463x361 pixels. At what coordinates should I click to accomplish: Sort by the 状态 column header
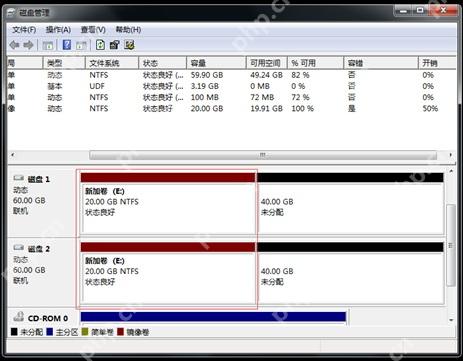[162, 63]
